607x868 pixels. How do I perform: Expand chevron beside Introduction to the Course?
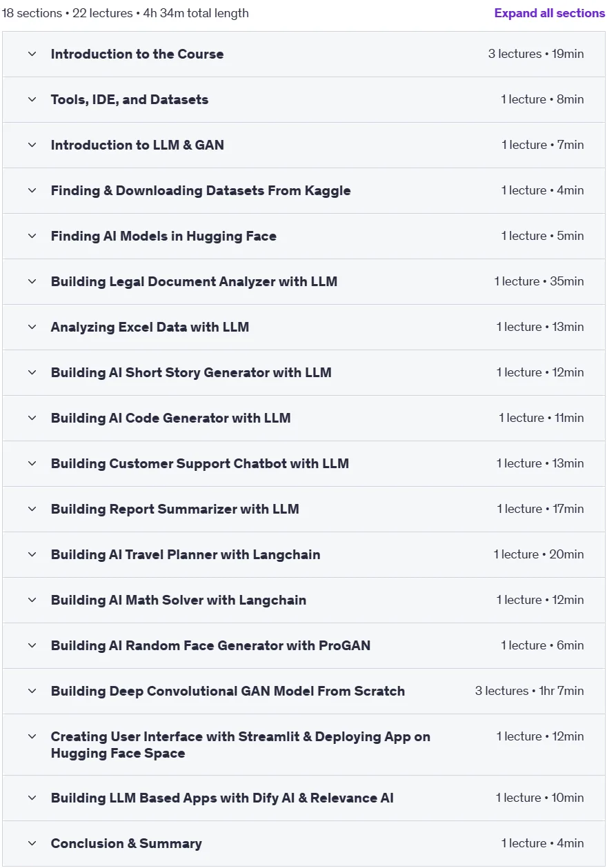pos(32,54)
